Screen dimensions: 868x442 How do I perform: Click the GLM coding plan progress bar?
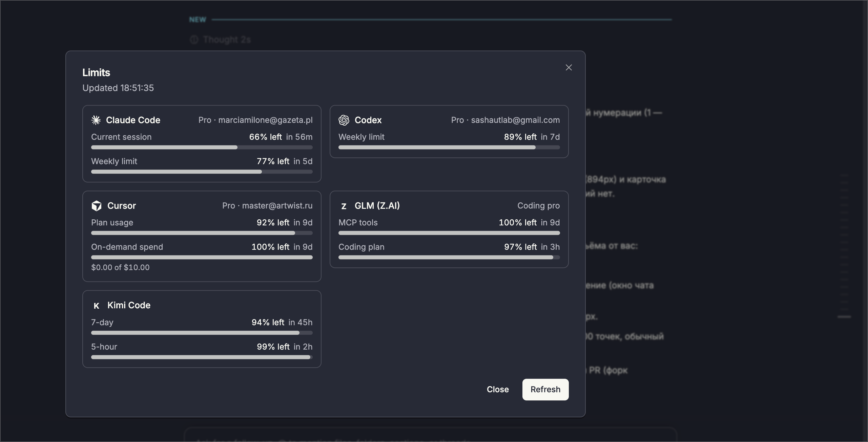tap(449, 257)
